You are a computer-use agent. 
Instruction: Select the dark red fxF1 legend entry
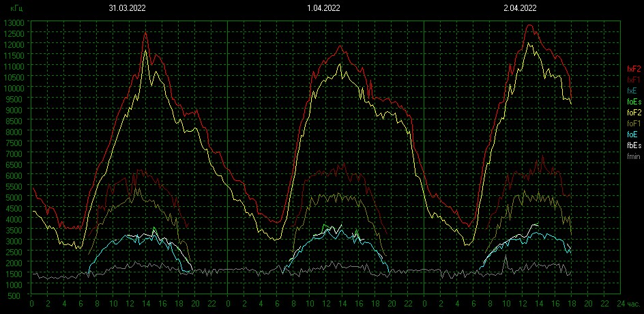[633, 79]
